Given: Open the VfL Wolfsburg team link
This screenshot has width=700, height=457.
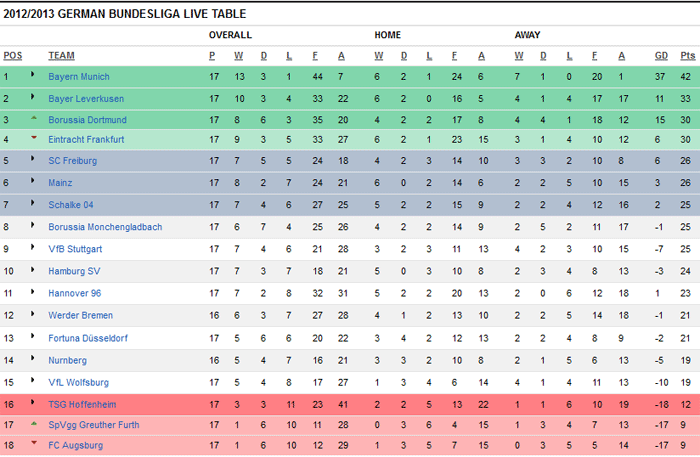Looking at the screenshot, I should pos(79,382).
